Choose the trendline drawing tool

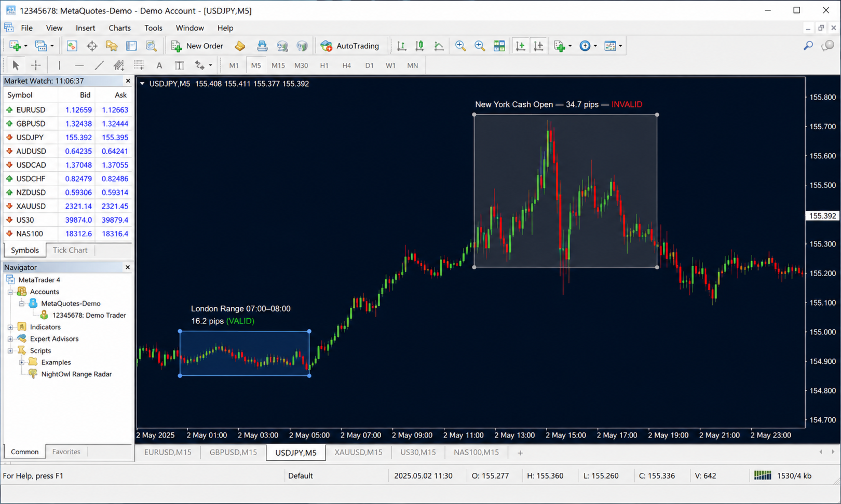(x=99, y=65)
